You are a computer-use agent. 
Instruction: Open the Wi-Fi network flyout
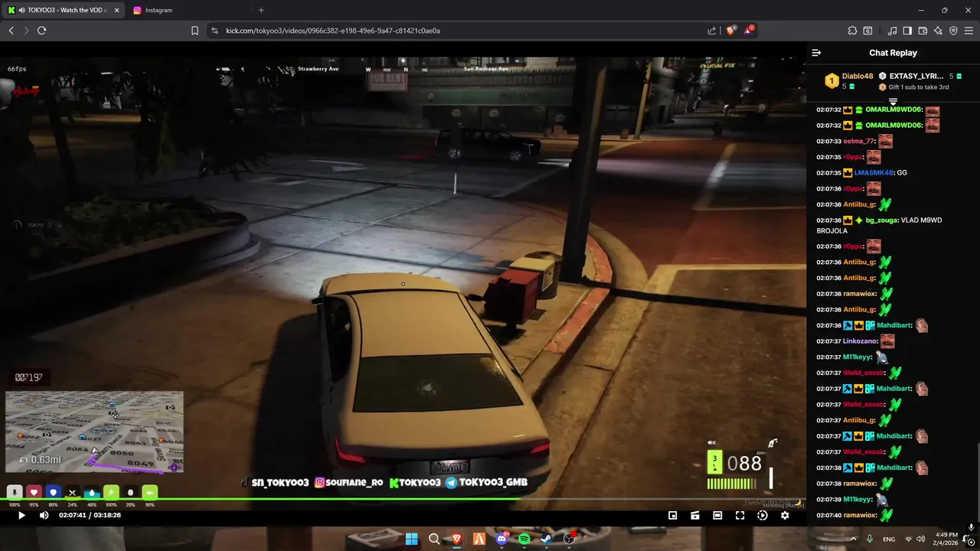pyautogui.click(x=908, y=539)
